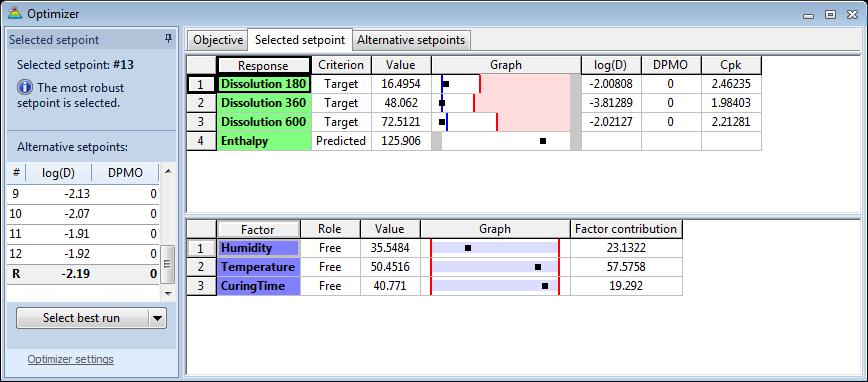Click the Response column header
Screen dimensions: 868x382
(264, 65)
